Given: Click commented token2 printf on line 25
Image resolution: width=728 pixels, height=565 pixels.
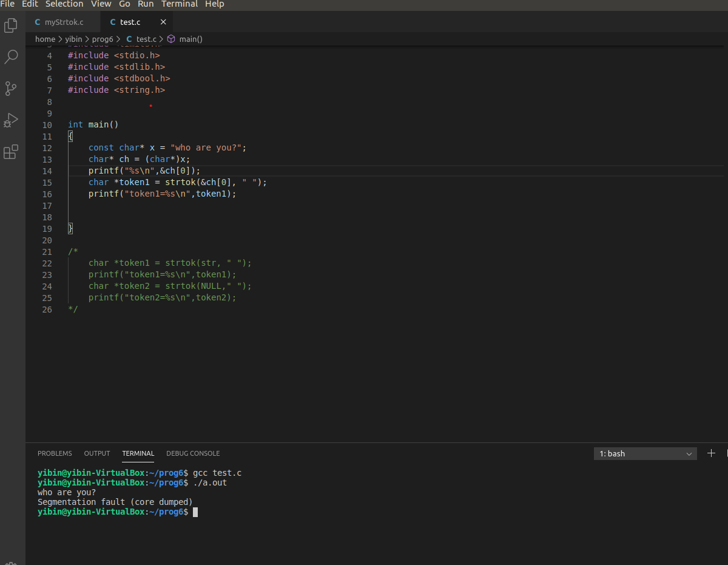Looking at the screenshot, I should (x=162, y=297).
